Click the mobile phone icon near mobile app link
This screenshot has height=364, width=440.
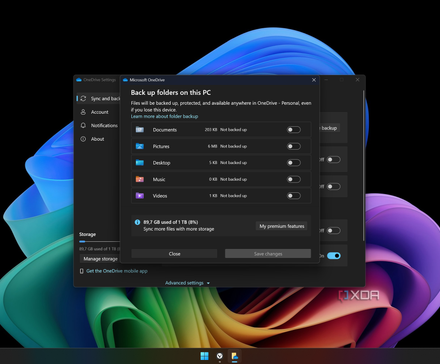click(82, 271)
